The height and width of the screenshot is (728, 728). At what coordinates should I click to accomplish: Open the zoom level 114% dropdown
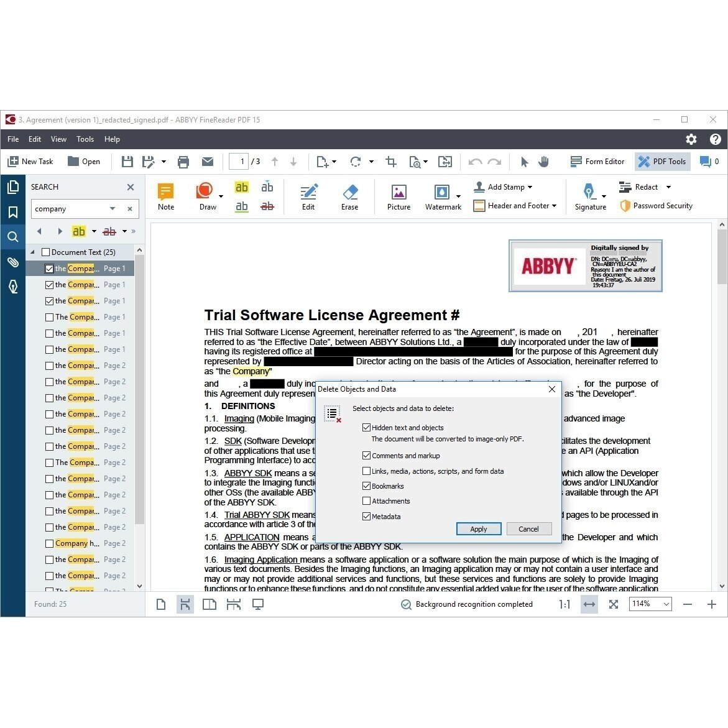click(x=666, y=604)
